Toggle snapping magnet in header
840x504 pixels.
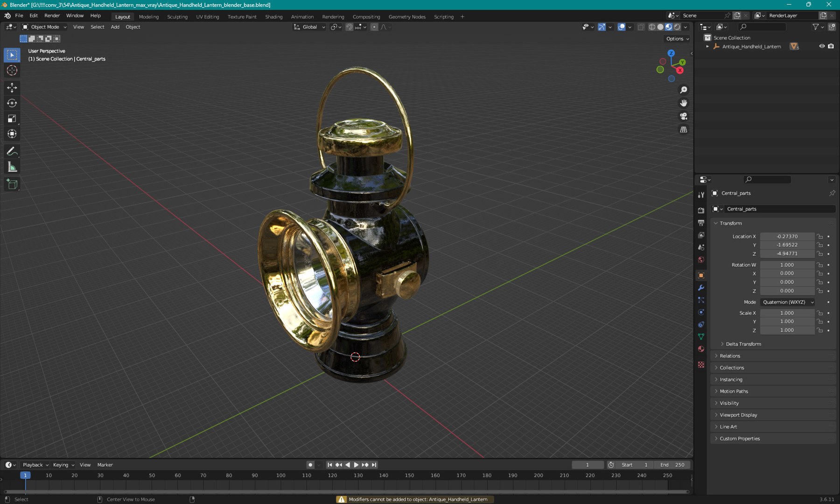349,27
